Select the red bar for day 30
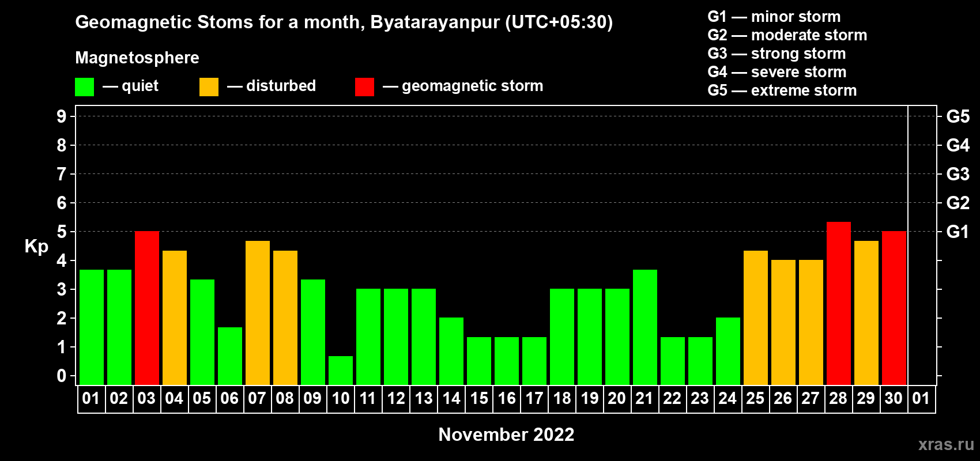The width and height of the screenshot is (980, 461). [x=894, y=308]
